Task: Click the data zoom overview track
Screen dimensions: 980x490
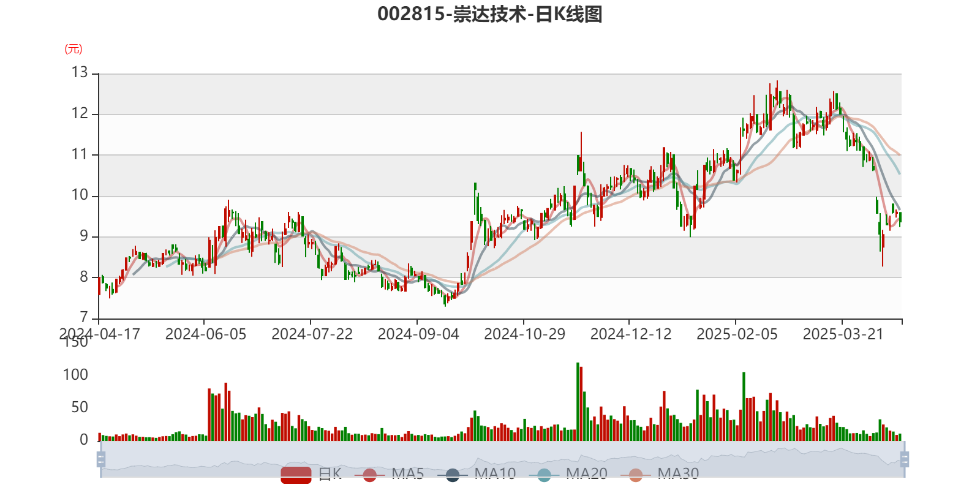Action: [502, 459]
